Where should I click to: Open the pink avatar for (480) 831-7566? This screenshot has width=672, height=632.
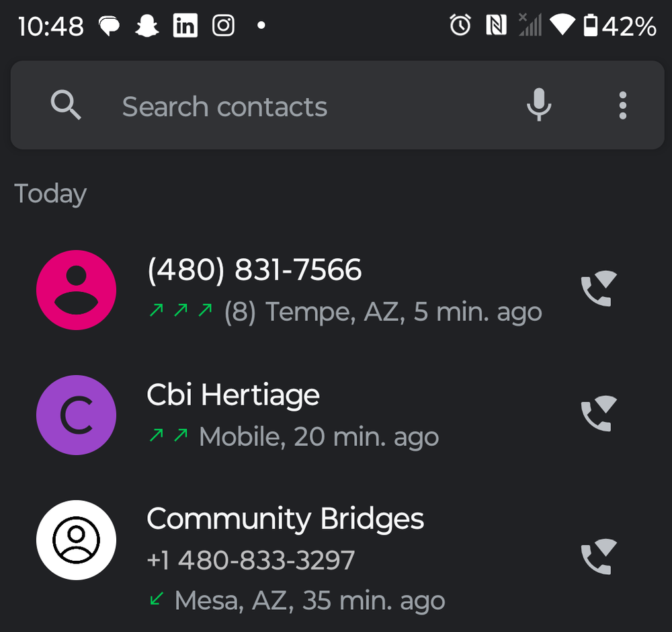[x=77, y=290]
